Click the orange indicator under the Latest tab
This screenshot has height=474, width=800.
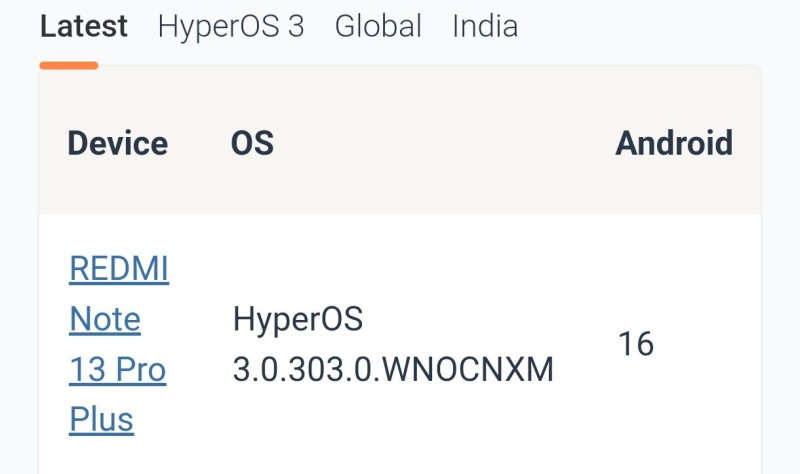point(69,66)
